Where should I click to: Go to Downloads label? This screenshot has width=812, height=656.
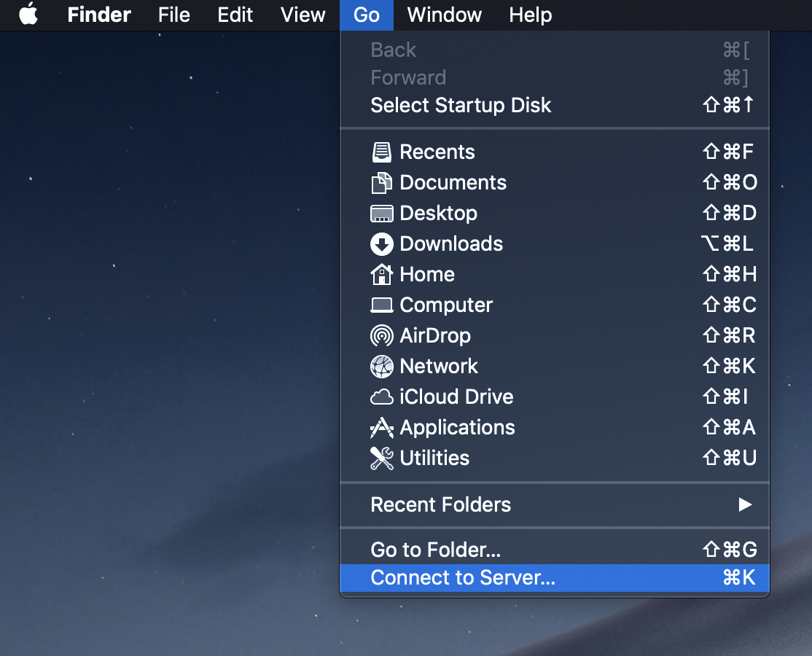(451, 244)
